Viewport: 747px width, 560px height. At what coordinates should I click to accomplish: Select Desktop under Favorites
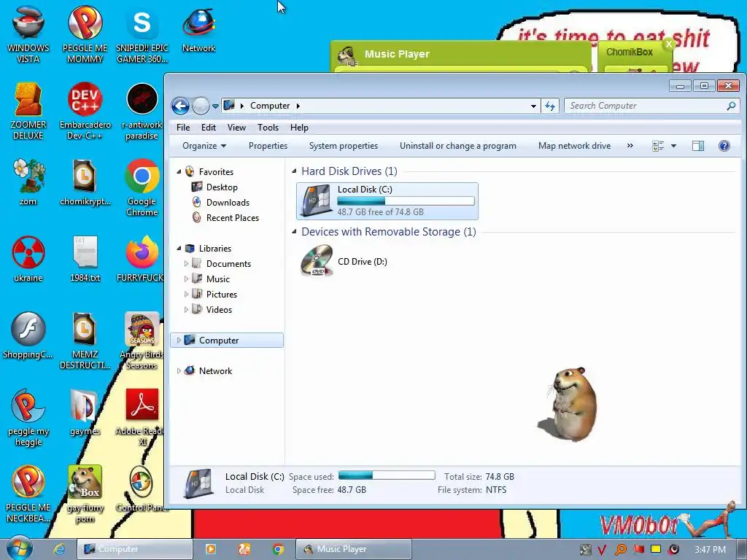pos(214,187)
